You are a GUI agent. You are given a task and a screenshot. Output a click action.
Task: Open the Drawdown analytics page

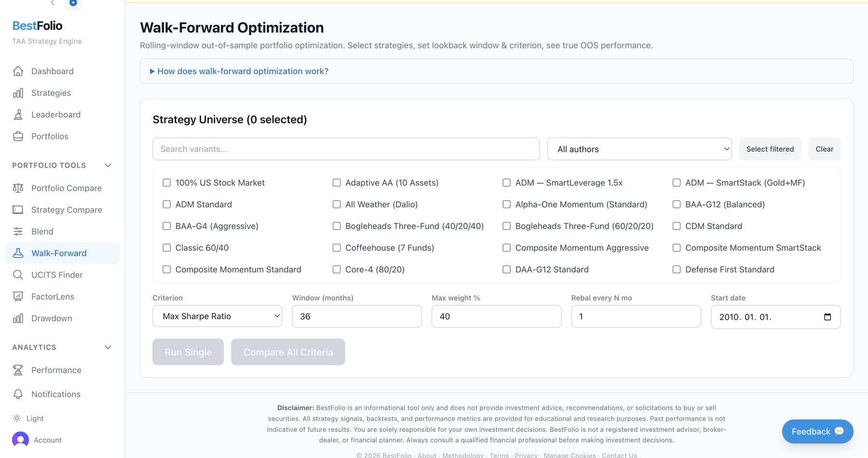click(52, 318)
